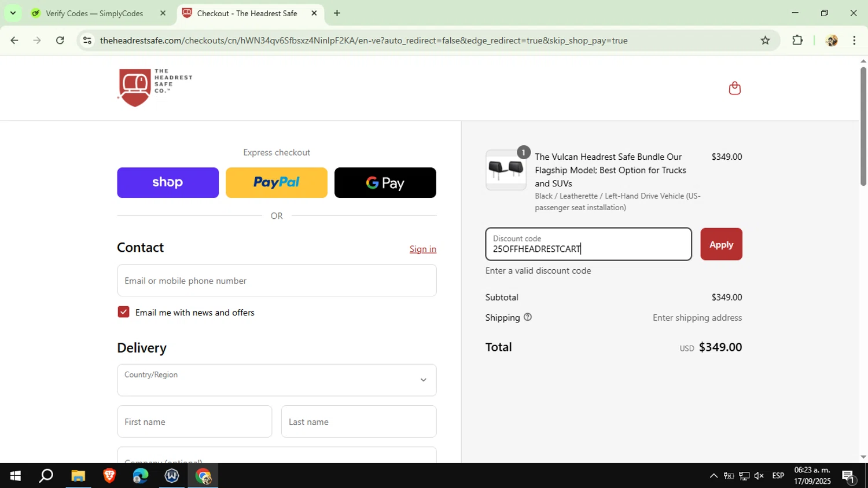Click the battery status tray icon
Screen dimensions: 868x488
tap(729, 476)
